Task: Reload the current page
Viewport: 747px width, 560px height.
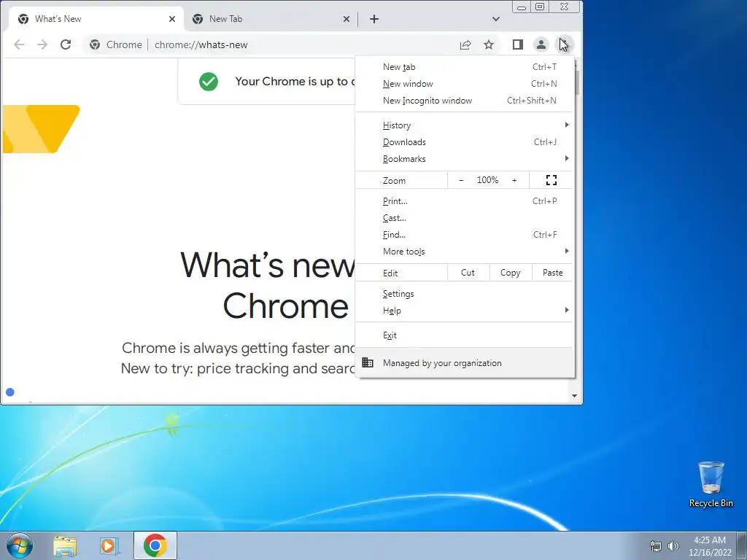Action: pos(66,44)
